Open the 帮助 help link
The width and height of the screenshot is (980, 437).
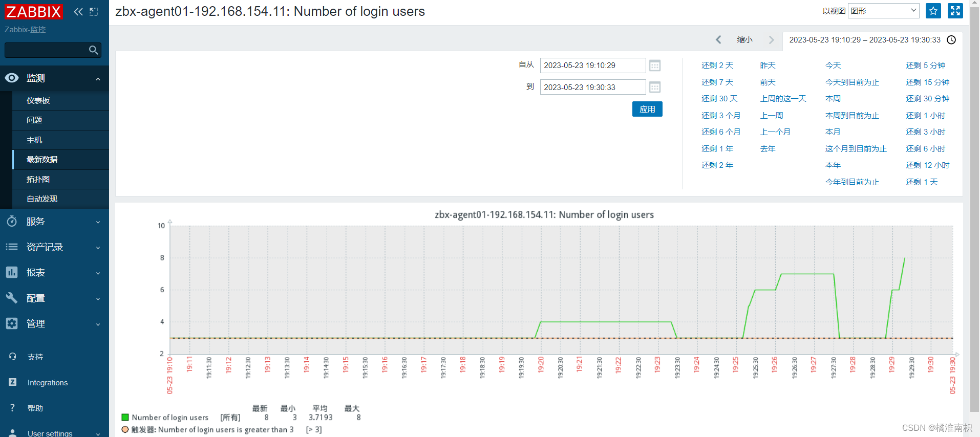point(35,408)
